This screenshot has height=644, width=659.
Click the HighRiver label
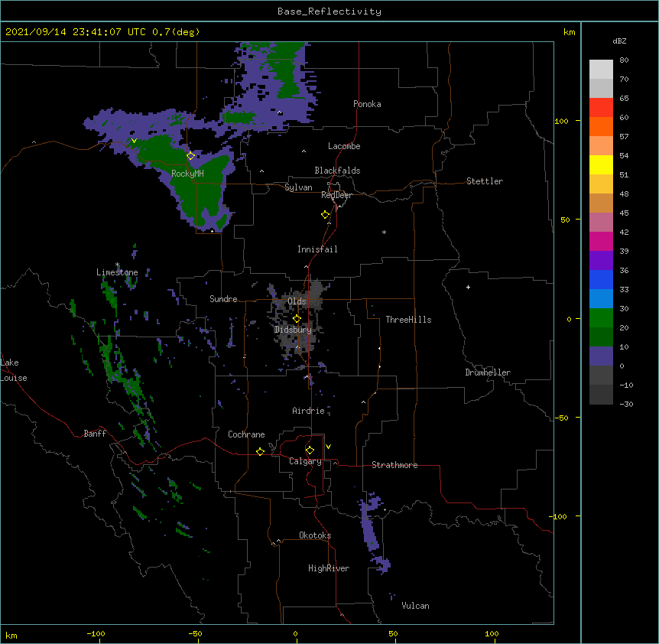pyautogui.click(x=329, y=568)
